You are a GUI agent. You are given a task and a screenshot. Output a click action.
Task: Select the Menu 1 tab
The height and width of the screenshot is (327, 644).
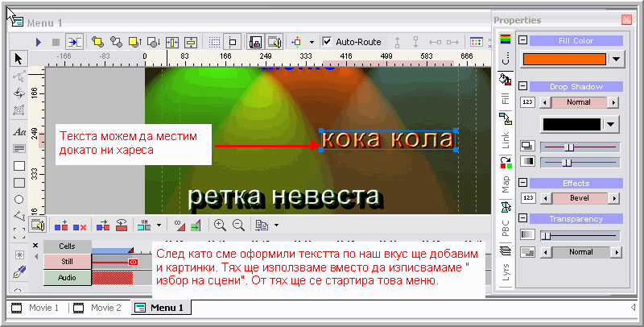(161, 308)
